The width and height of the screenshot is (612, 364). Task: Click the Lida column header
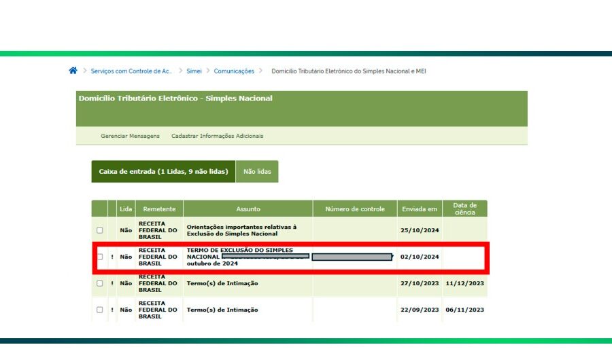[x=126, y=209]
